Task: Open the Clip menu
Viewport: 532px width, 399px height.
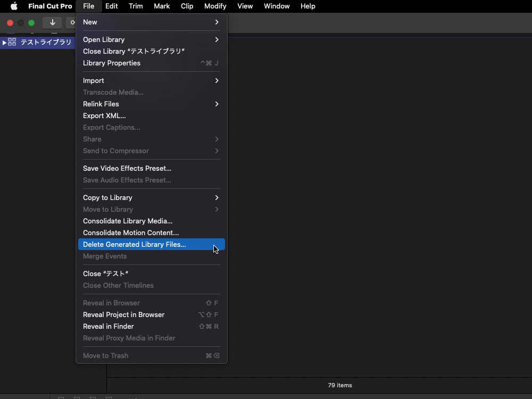Action: [x=187, y=6]
